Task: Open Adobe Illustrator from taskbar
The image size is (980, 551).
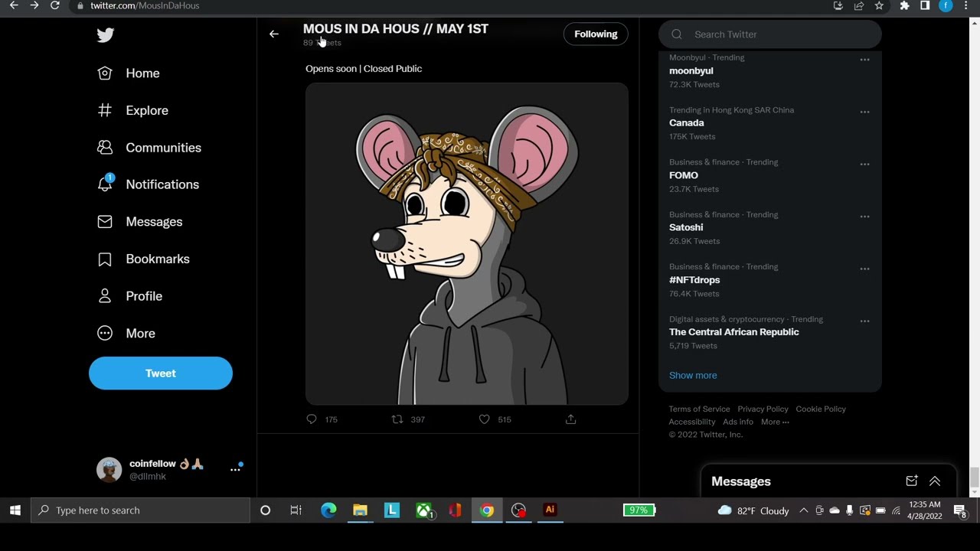Action: point(550,510)
